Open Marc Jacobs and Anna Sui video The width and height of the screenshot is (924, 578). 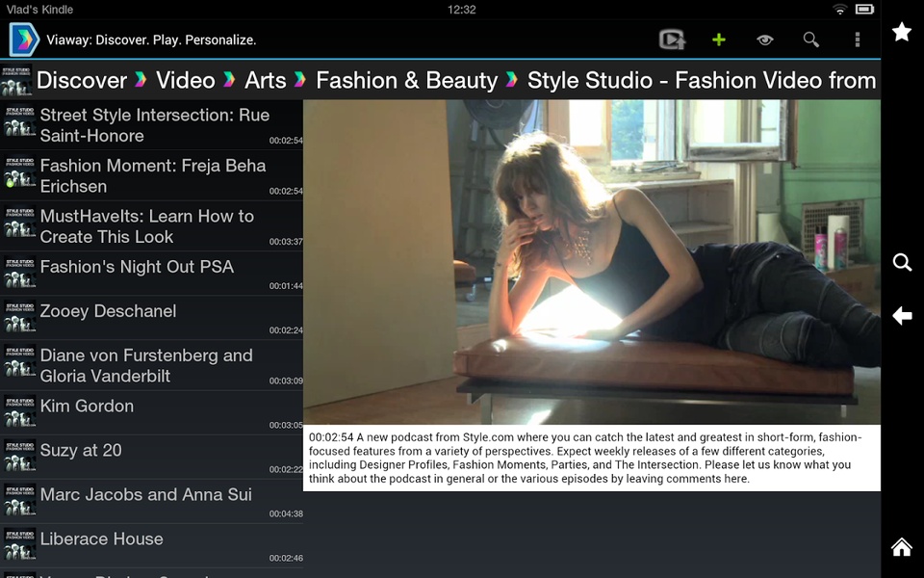[151, 501]
